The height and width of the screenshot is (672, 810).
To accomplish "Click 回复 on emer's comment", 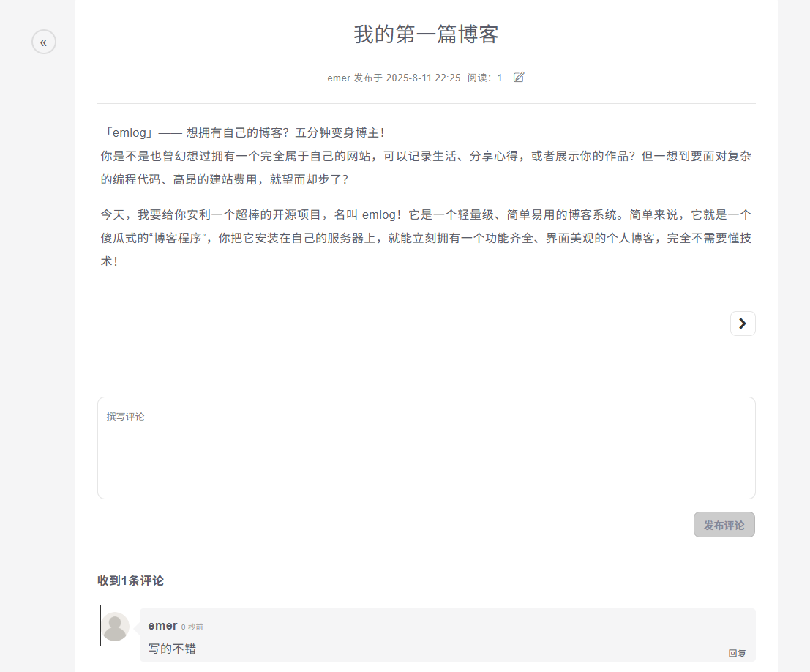I will [x=737, y=654].
